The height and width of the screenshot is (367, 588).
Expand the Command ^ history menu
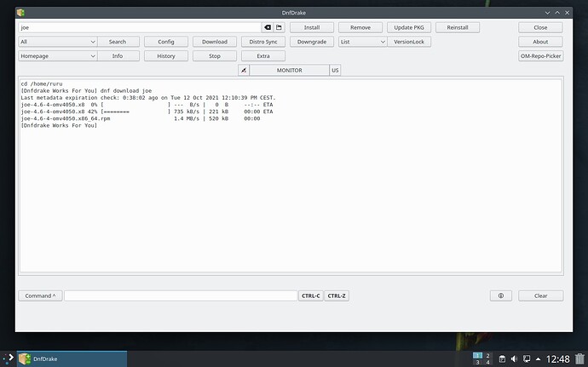41,295
